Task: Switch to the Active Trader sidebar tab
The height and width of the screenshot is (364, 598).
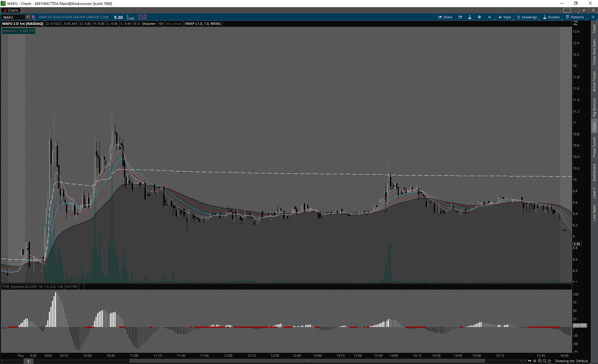Action: click(594, 82)
